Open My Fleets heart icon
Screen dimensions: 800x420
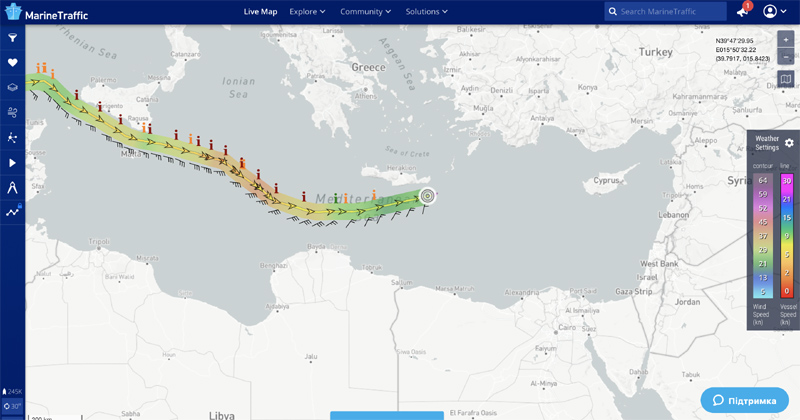[x=13, y=63]
